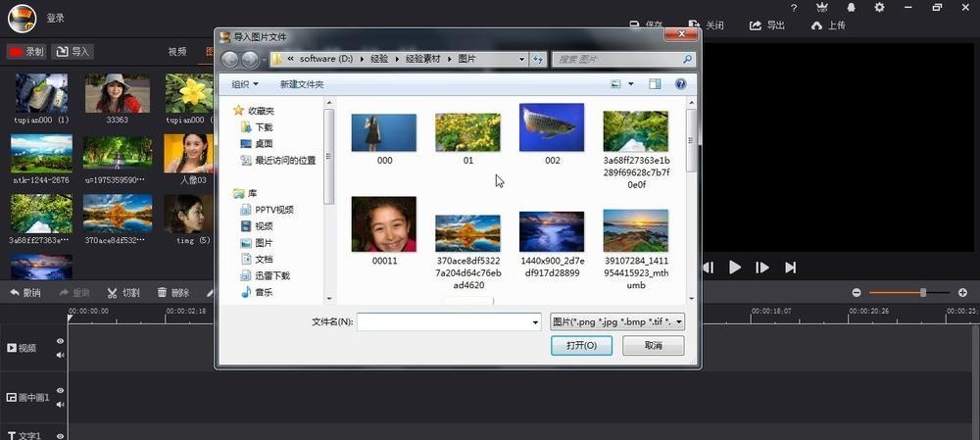
Task: Open the settings gear icon
Action: 880,8
